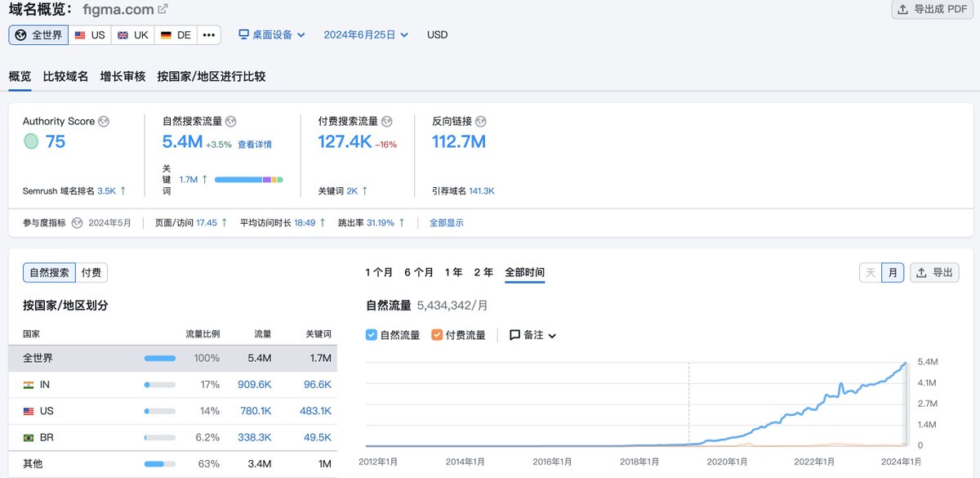The height and width of the screenshot is (478, 980).
Task: Click the US flag icon in country table
Action: 29,411
